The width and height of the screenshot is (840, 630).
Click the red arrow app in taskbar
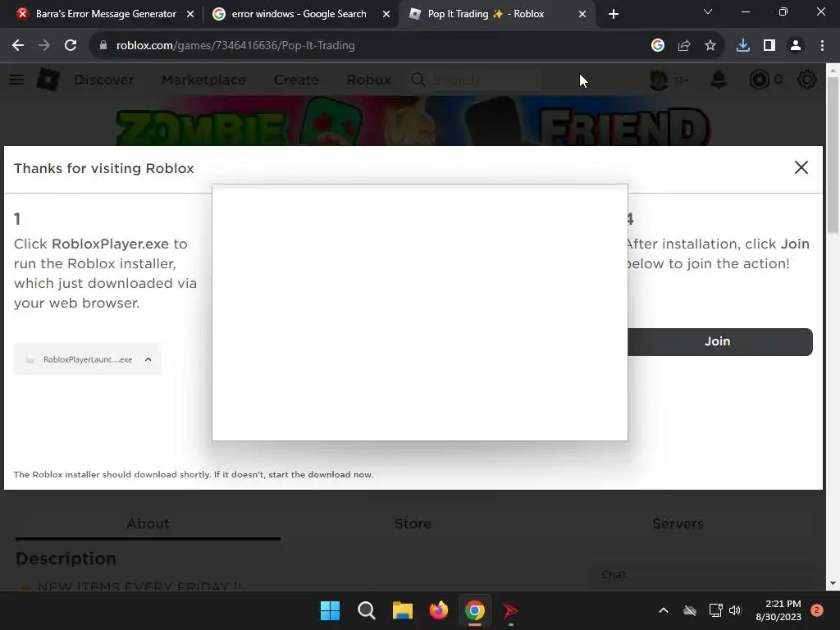[x=510, y=610]
